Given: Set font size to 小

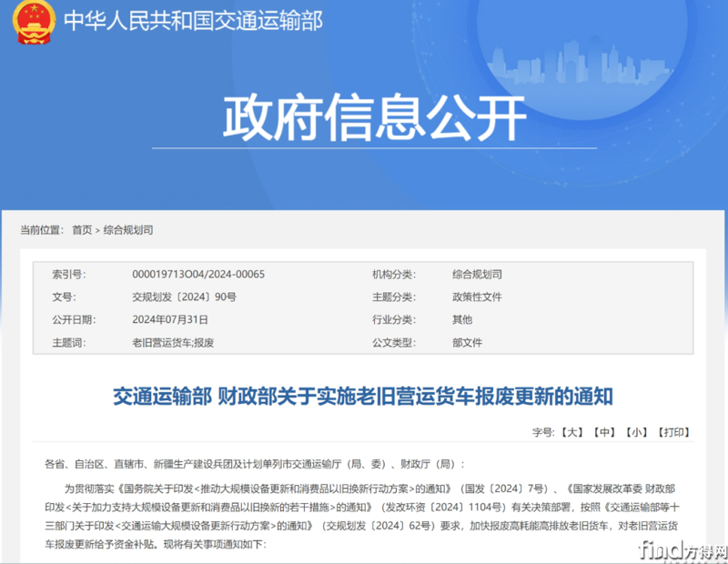Looking at the screenshot, I should pyautogui.click(x=636, y=433).
